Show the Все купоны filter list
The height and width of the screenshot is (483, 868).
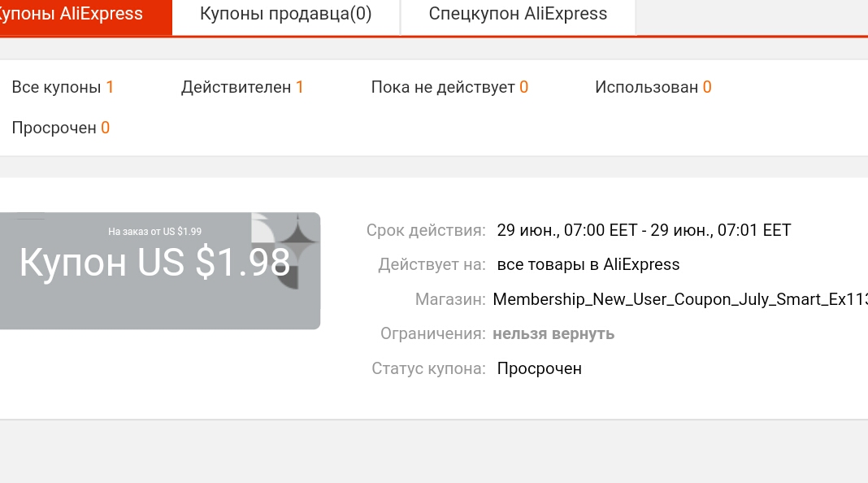[x=63, y=87]
